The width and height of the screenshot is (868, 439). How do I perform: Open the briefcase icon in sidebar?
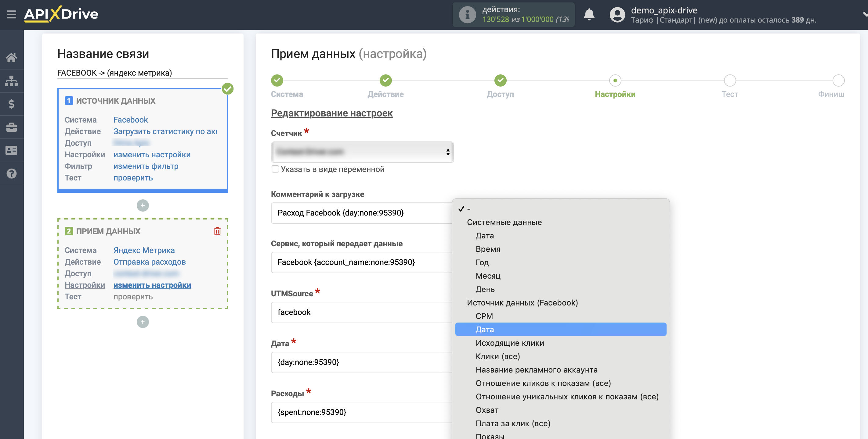12,127
